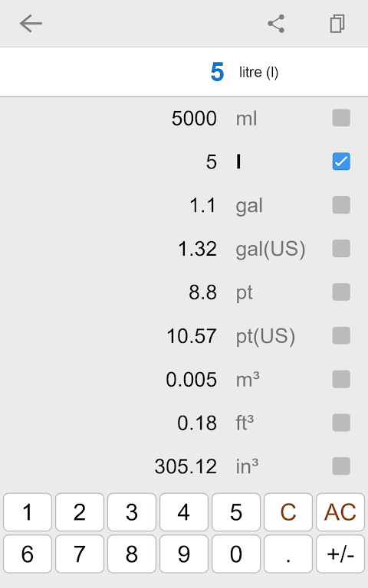368x588 pixels.
Task: Check the ml unit checkbox
Action: coord(341,118)
